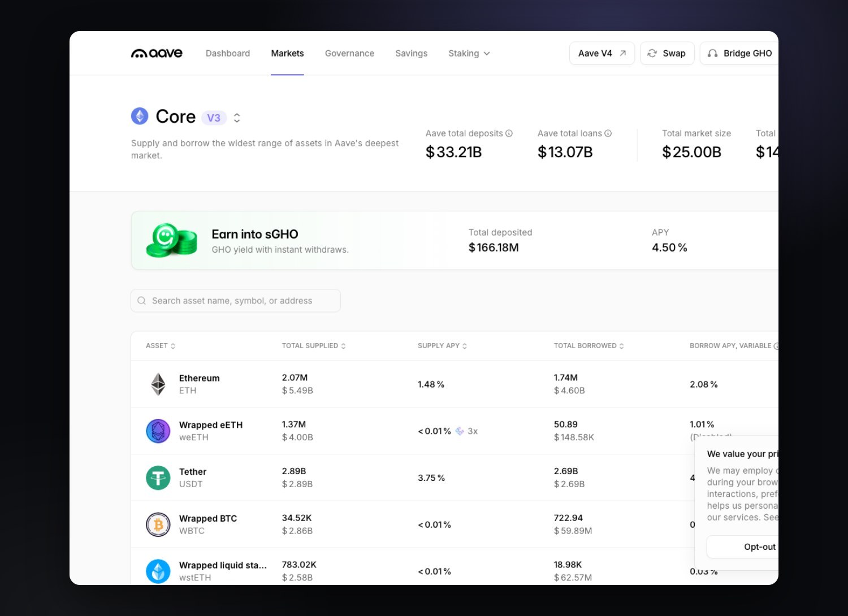Open Aave V4 link button

click(x=602, y=53)
